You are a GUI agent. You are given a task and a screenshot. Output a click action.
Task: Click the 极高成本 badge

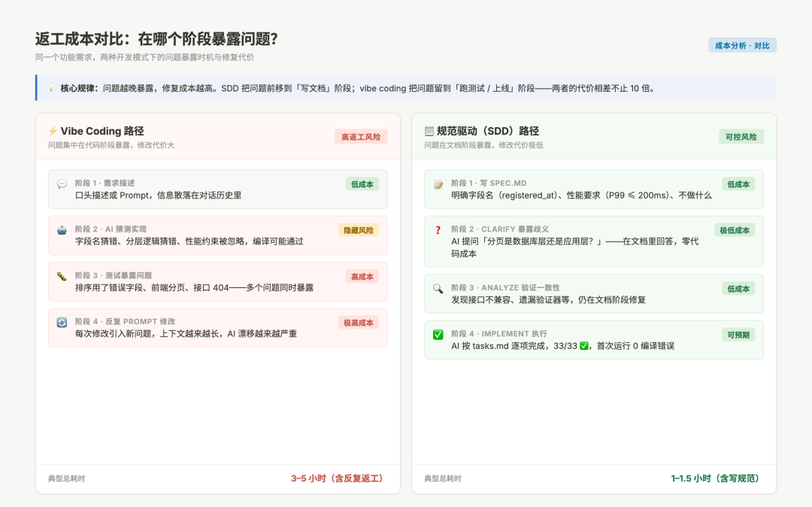tap(359, 323)
